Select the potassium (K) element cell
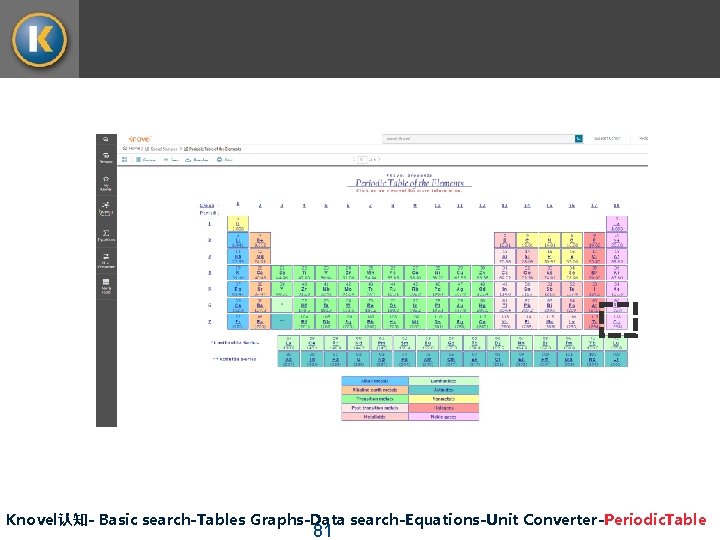The height and width of the screenshot is (540, 720). pyautogui.click(x=238, y=273)
